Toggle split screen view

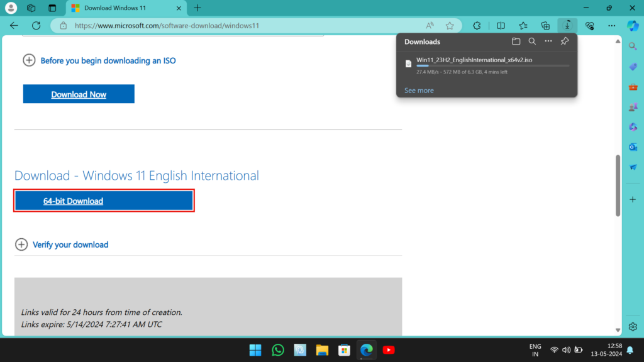pos(501,25)
